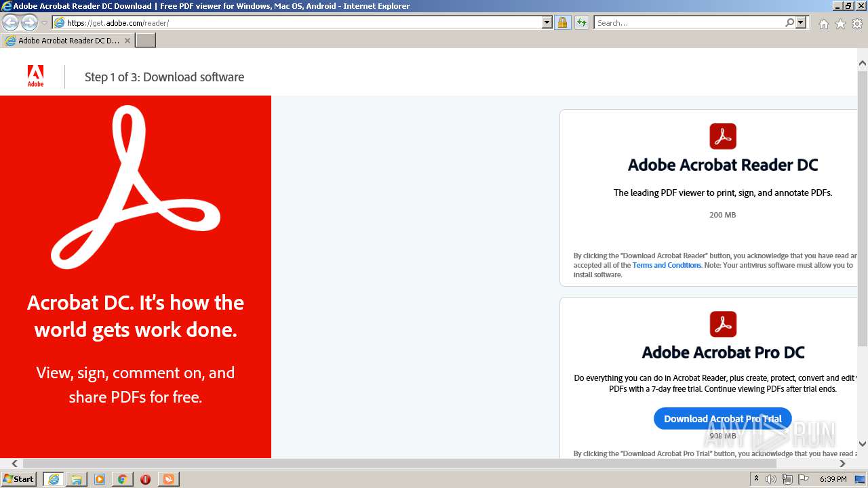Close the Adobe Acrobat Reader tab
The width and height of the screenshot is (868, 488).
coord(127,41)
